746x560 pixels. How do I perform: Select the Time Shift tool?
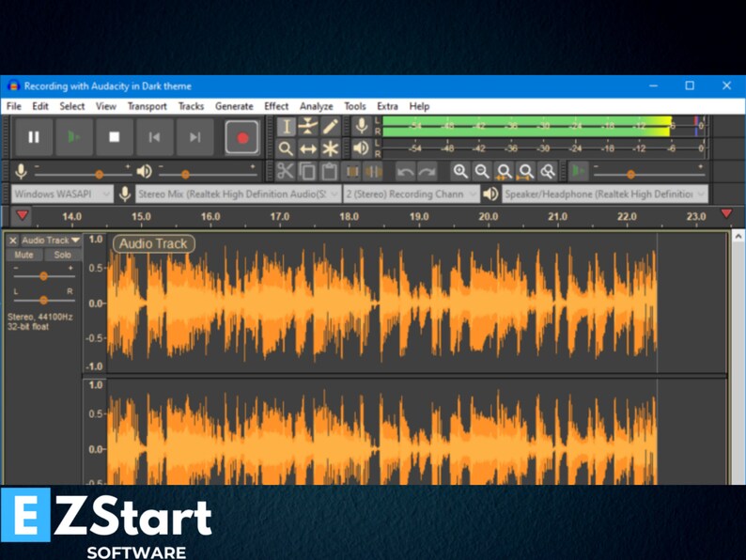(x=308, y=148)
